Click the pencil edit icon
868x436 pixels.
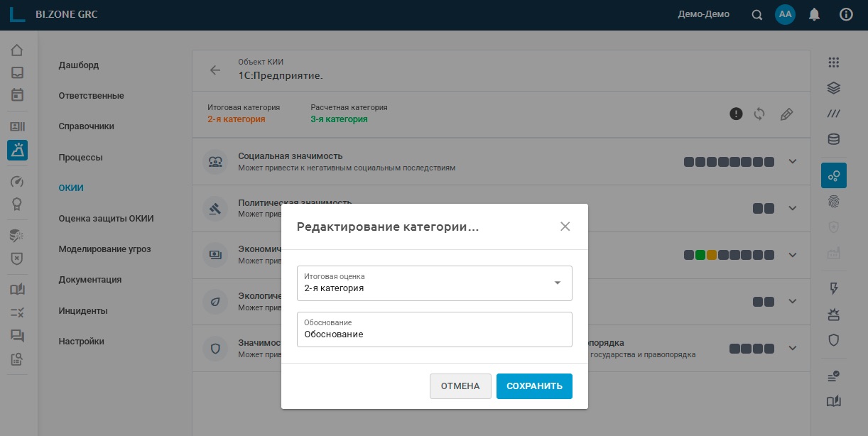click(x=786, y=114)
